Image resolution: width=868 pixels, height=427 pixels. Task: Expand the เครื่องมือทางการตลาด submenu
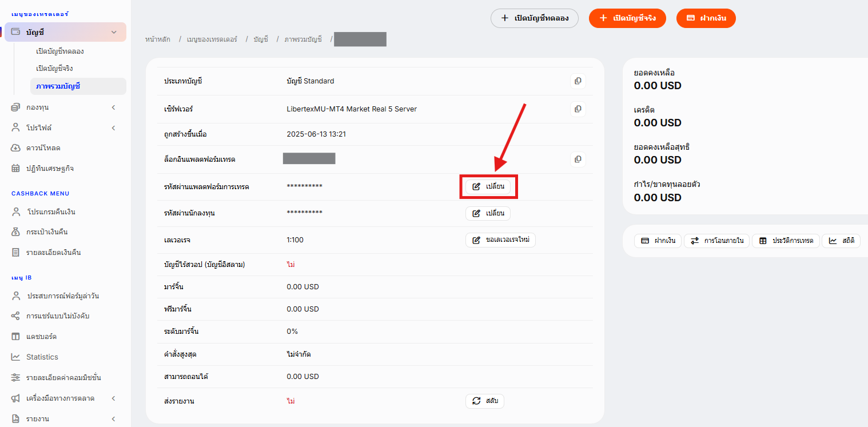114,398
